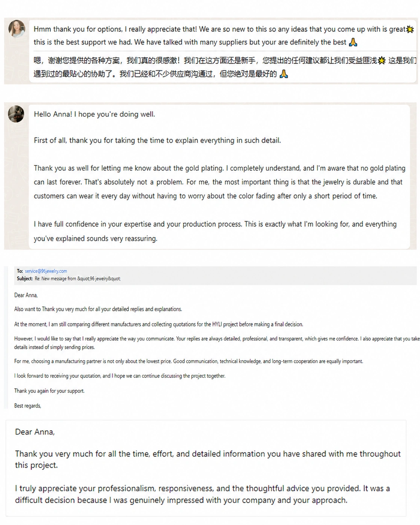
Task: Click 'First of all, thank you' sentence
Action: (x=157, y=140)
